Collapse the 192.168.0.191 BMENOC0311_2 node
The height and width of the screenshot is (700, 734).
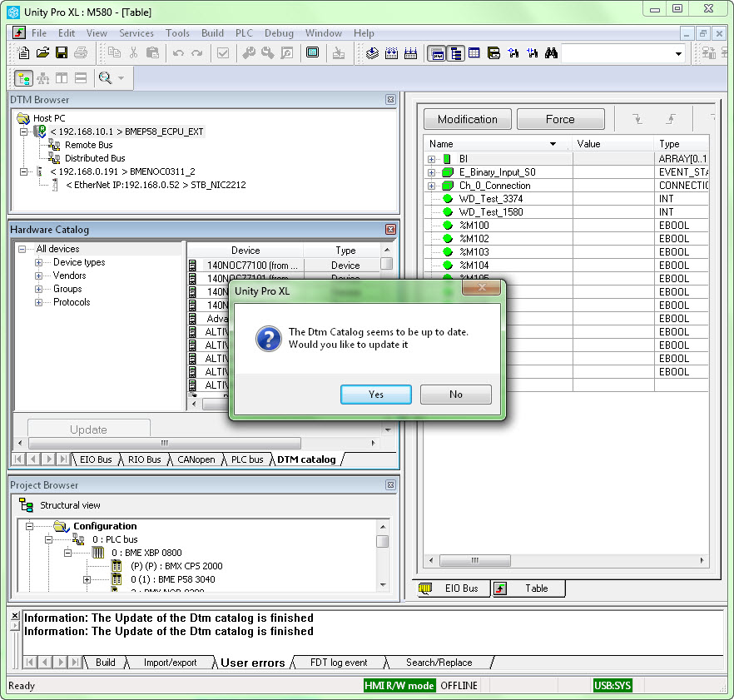point(23,171)
